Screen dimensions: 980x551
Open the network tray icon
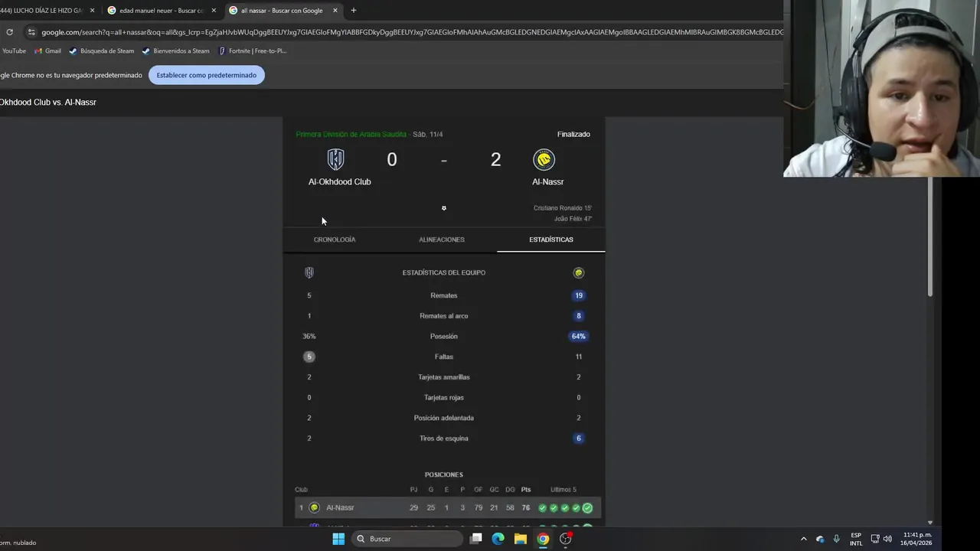(875, 539)
